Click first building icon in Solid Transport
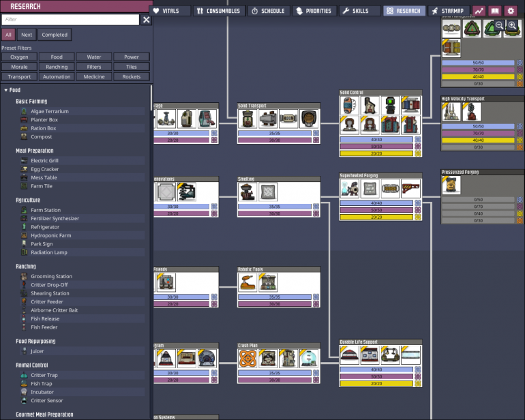The image size is (525, 420). point(247,119)
